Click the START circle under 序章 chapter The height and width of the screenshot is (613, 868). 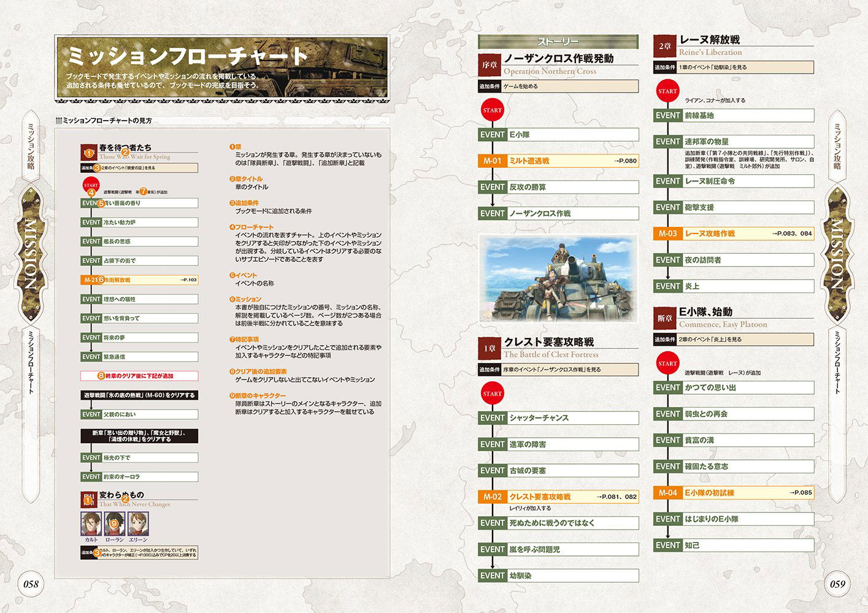coord(492,110)
